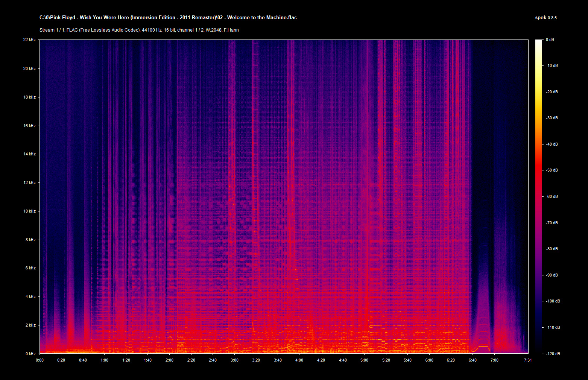
Task: Click the 3:20 time axis marker
Action: pyautogui.click(x=256, y=360)
